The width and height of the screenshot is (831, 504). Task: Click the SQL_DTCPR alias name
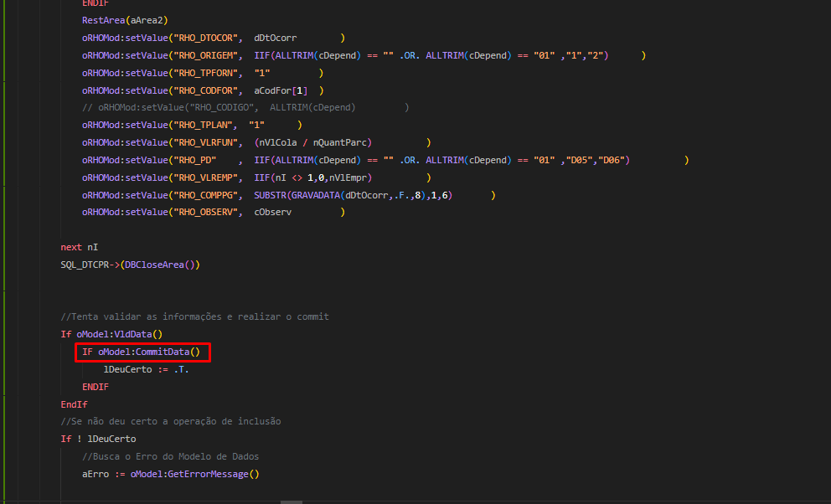coord(85,265)
